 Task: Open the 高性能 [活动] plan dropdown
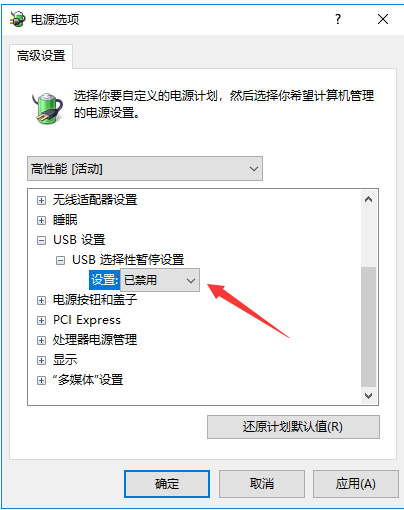(145, 169)
